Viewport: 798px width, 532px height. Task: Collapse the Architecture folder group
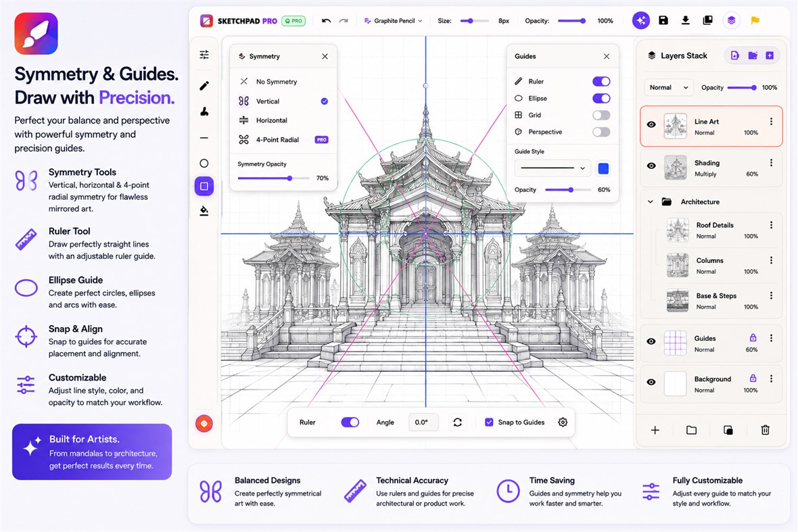coord(650,202)
